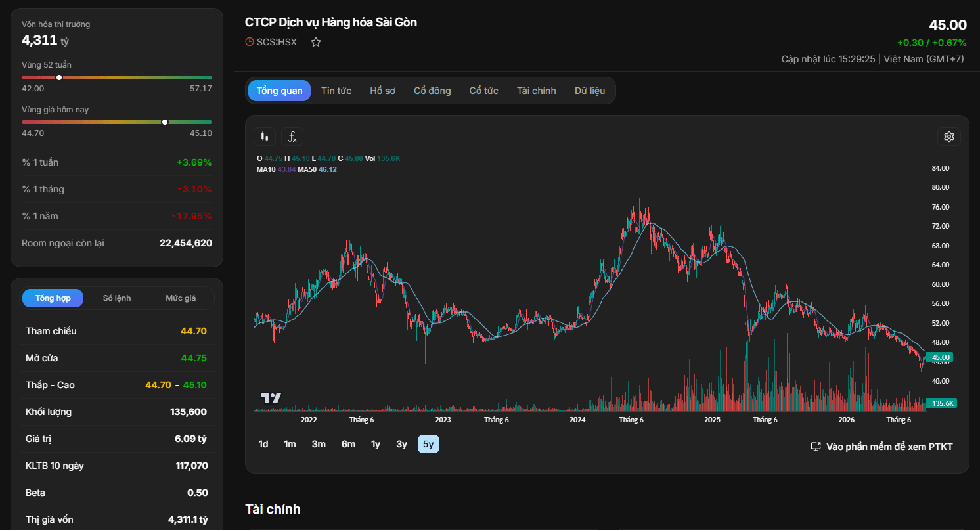Image resolution: width=980 pixels, height=530 pixels.
Task: Click the 84.00 label on the price axis
Action: [941, 168]
